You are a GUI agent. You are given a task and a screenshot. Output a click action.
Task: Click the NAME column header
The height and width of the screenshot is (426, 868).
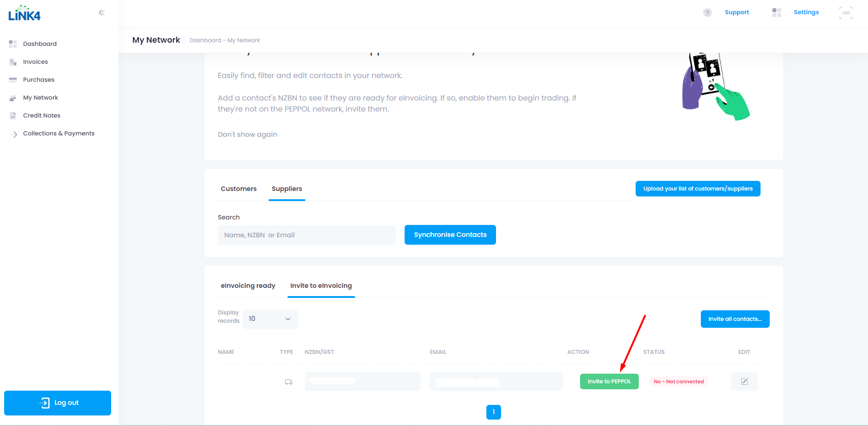pyautogui.click(x=226, y=352)
